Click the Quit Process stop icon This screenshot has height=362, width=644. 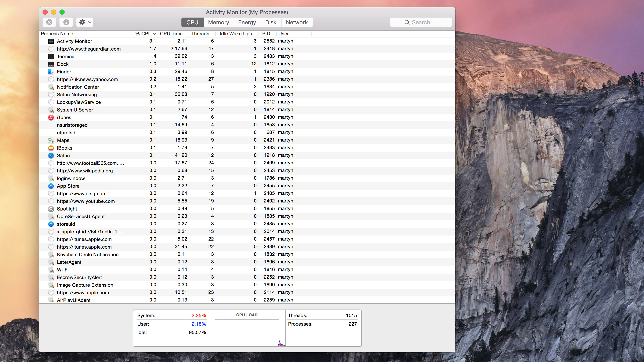point(49,22)
